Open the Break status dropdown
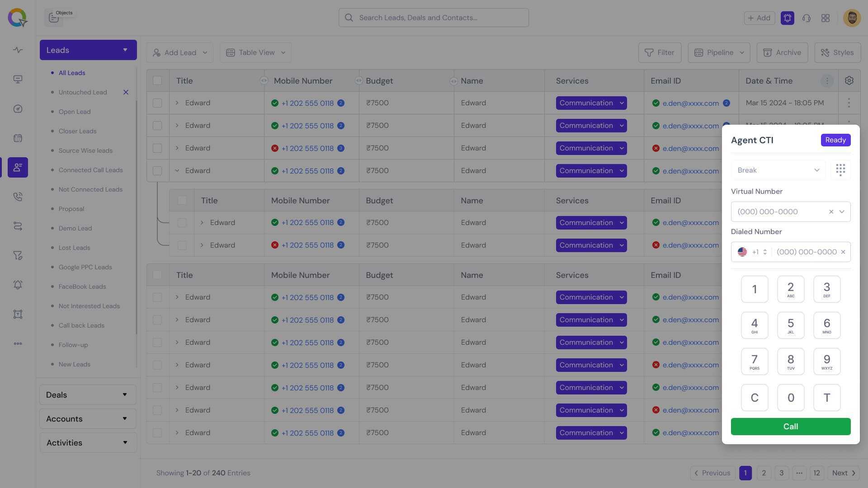Image resolution: width=868 pixels, height=488 pixels. tap(778, 170)
